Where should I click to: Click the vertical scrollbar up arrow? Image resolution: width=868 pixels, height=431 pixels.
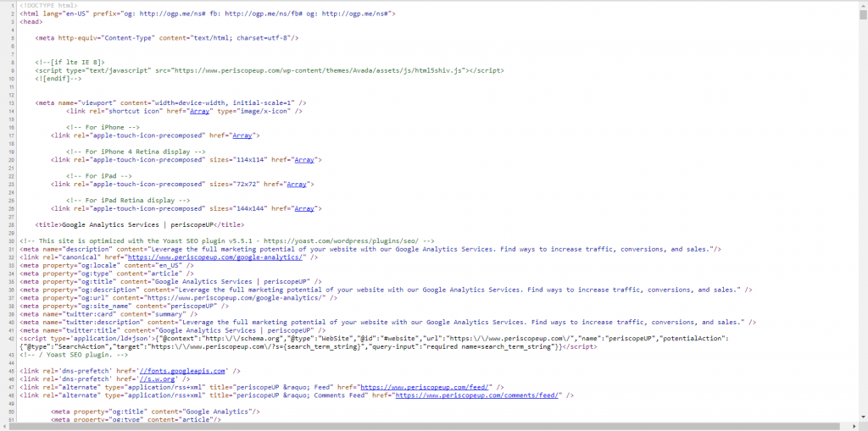[863, 4]
